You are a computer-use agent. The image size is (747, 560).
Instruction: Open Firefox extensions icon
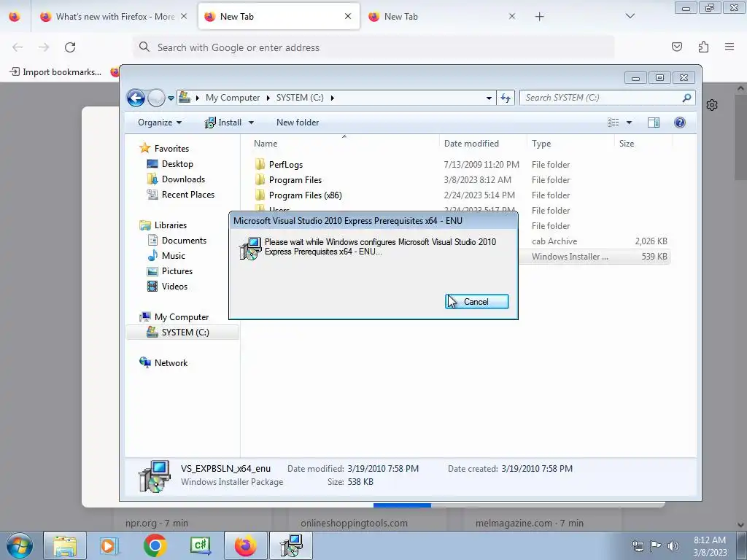[x=703, y=47]
